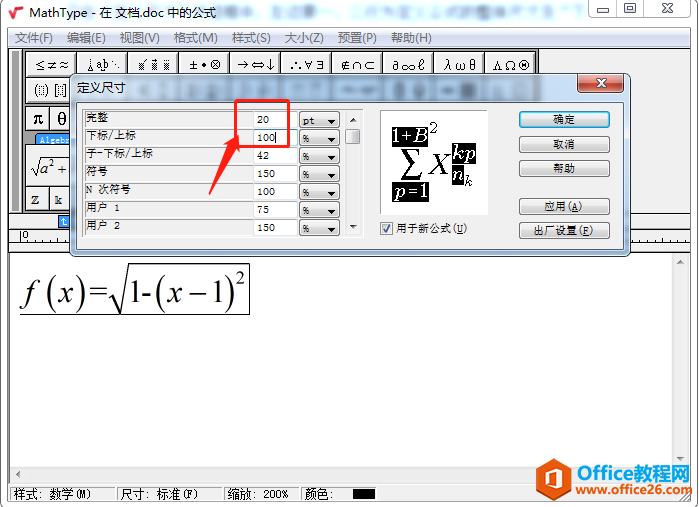Image resolution: width=699 pixels, height=507 pixels.
Task: Open the fence templates palette
Action: coord(49,91)
